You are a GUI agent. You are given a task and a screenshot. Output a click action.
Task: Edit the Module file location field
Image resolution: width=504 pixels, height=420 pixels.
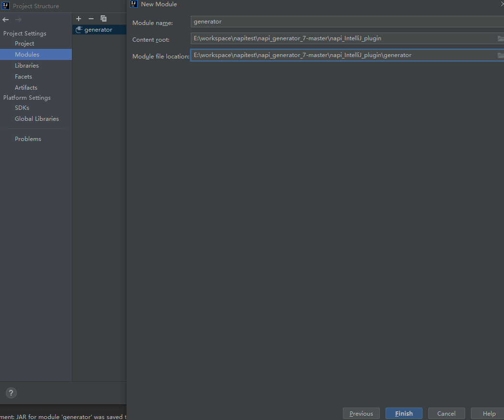[343, 55]
